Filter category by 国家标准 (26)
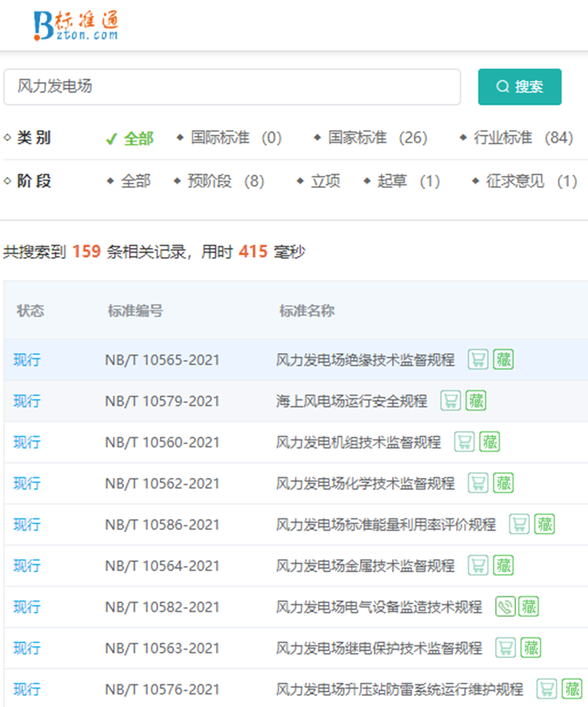The height and width of the screenshot is (707, 588). 371,138
